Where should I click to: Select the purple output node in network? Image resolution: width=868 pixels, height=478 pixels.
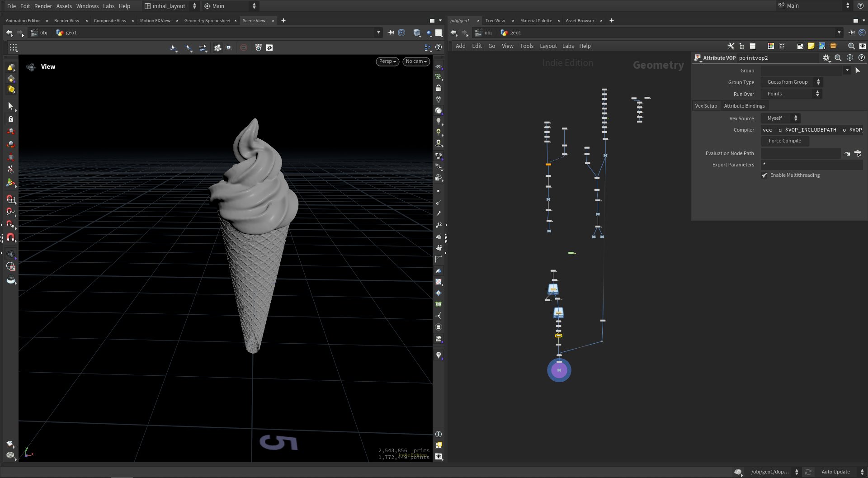(559, 370)
